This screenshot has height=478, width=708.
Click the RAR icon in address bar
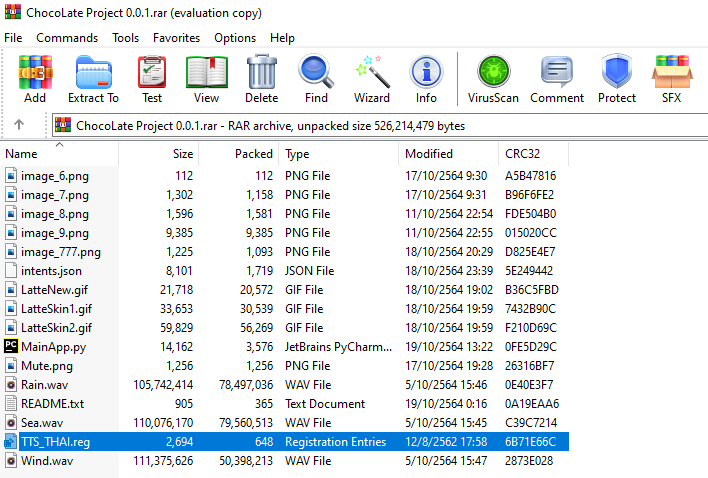coord(63,125)
